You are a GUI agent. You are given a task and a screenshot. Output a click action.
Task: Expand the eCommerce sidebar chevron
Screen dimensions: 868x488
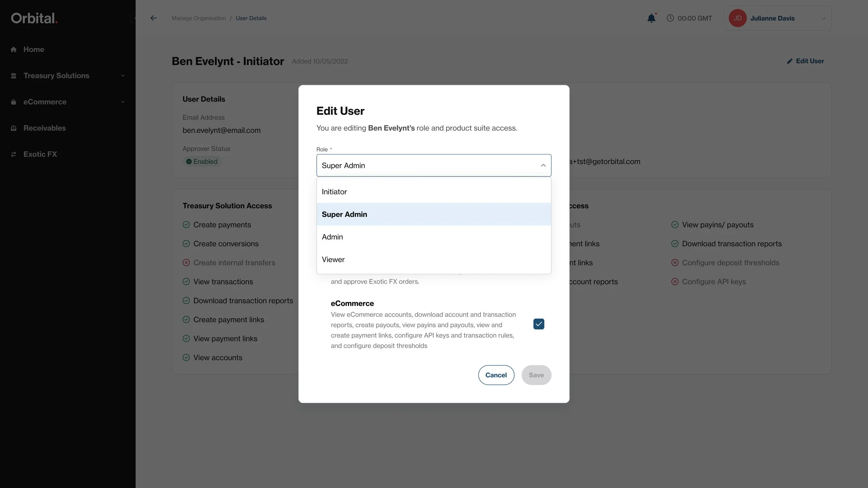(x=123, y=102)
